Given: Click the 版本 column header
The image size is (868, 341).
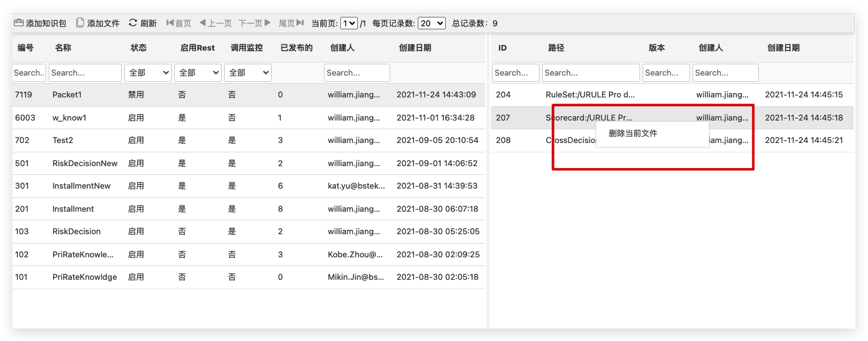Looking at the screenshot, I should 657,48.
